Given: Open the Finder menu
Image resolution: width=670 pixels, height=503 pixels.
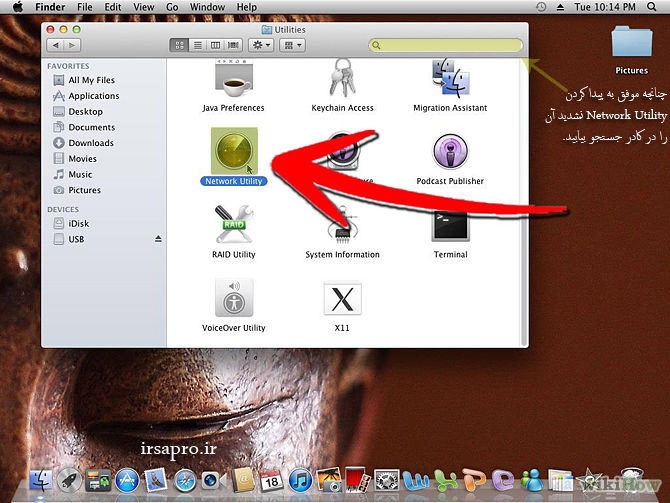Looking at the screenshot, I should (x=50, y=7).
